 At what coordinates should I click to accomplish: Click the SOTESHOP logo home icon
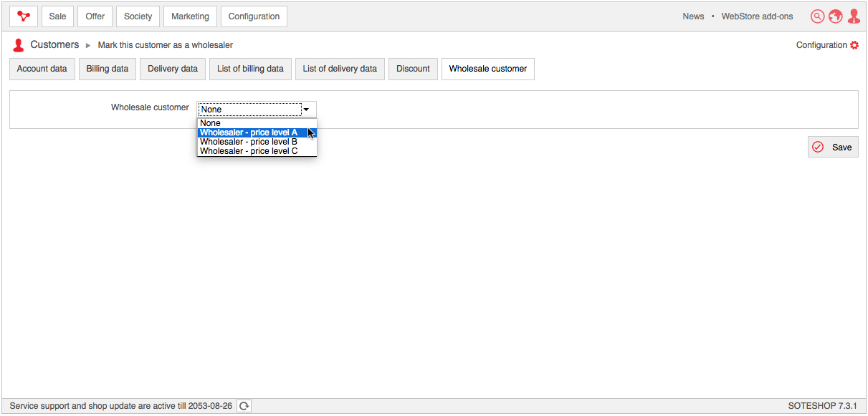(x=24, y=16)
